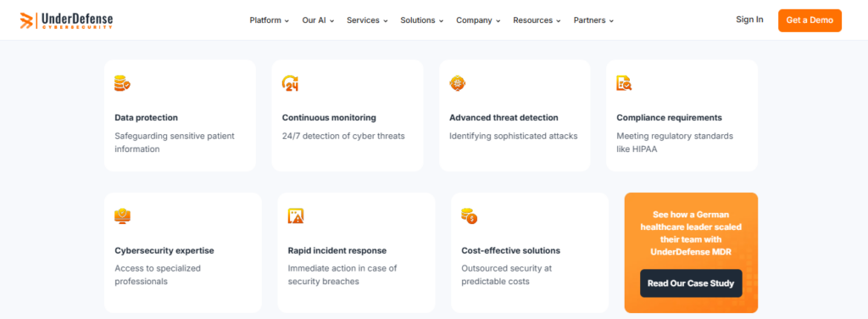Click "Meeting regulatory standards like HIPAA" text
Screen dimensions: 868x319
coord(675,143)
